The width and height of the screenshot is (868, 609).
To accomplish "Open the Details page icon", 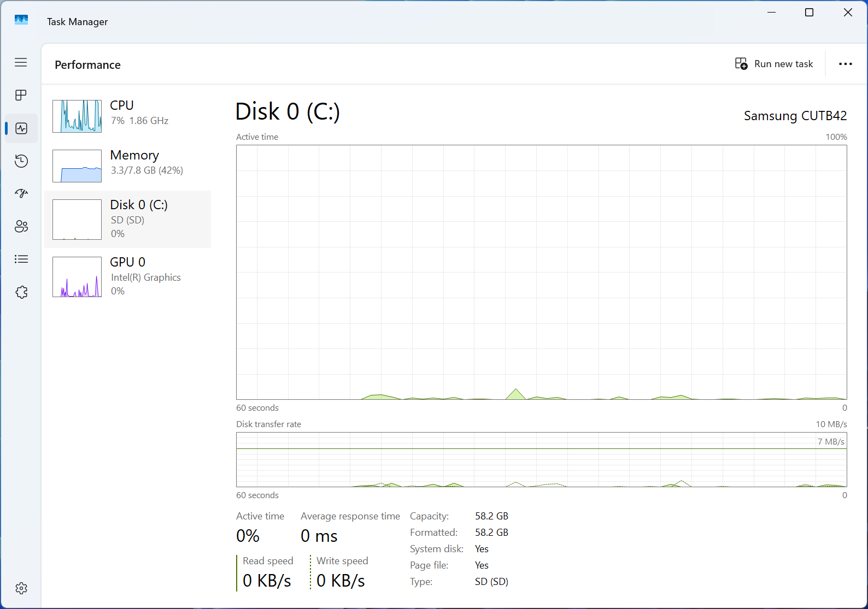I will tap(21, 259).
